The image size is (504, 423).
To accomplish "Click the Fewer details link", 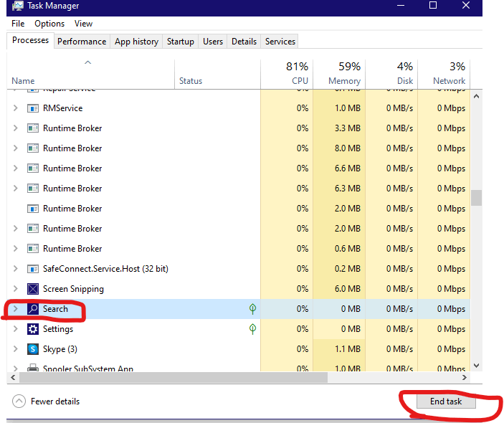I will (x=55, y=401).
